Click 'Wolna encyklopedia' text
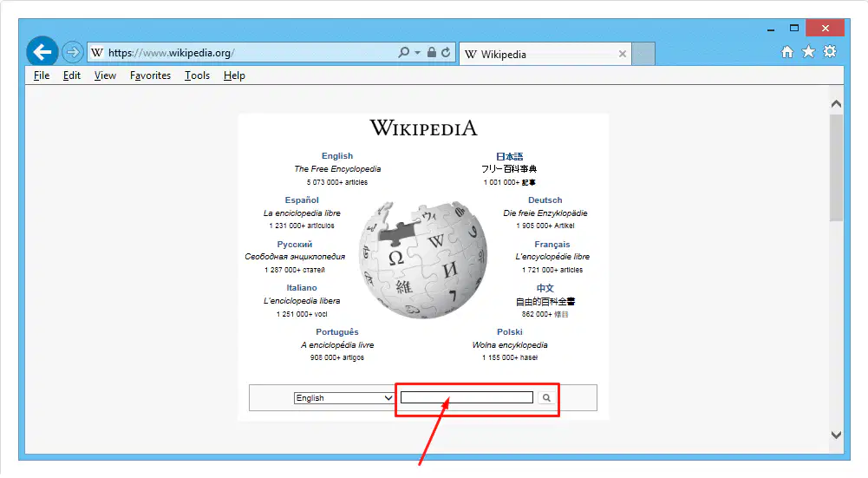This screenshot has height=478, width=868. (x=510, y=345)
